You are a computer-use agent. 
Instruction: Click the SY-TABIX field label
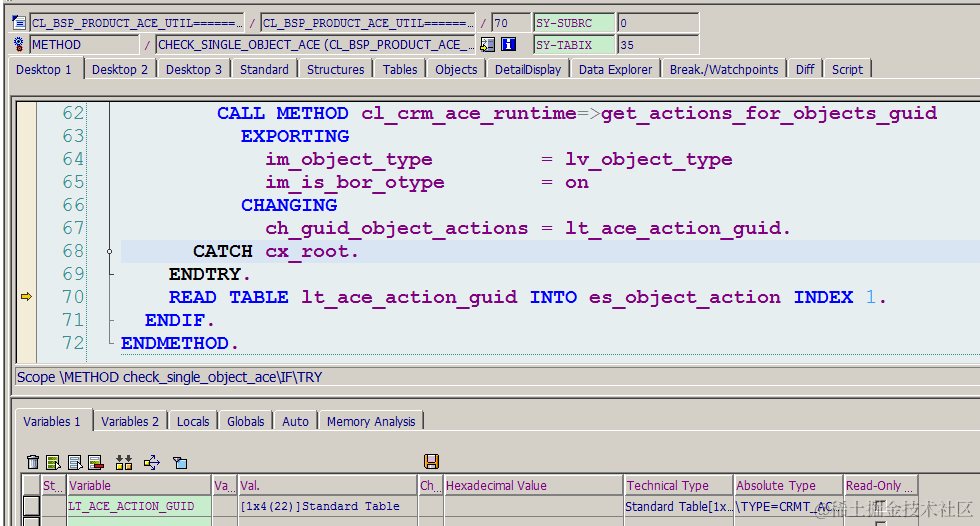574,45
